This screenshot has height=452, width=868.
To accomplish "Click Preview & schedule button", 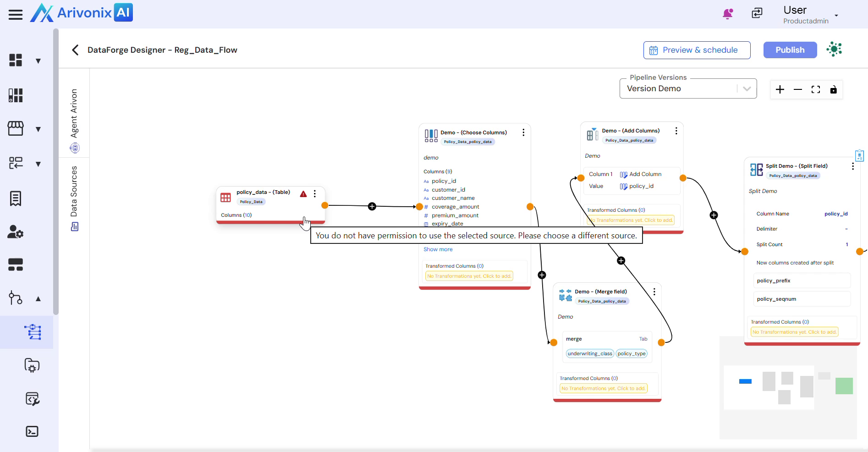I will (697, 50).
